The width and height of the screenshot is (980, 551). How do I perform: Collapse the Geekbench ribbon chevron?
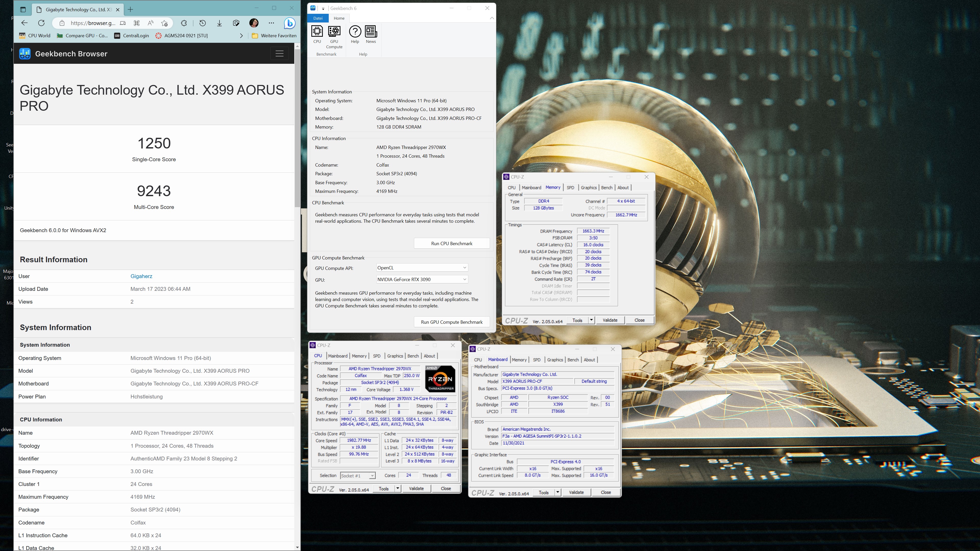(492, 18)
